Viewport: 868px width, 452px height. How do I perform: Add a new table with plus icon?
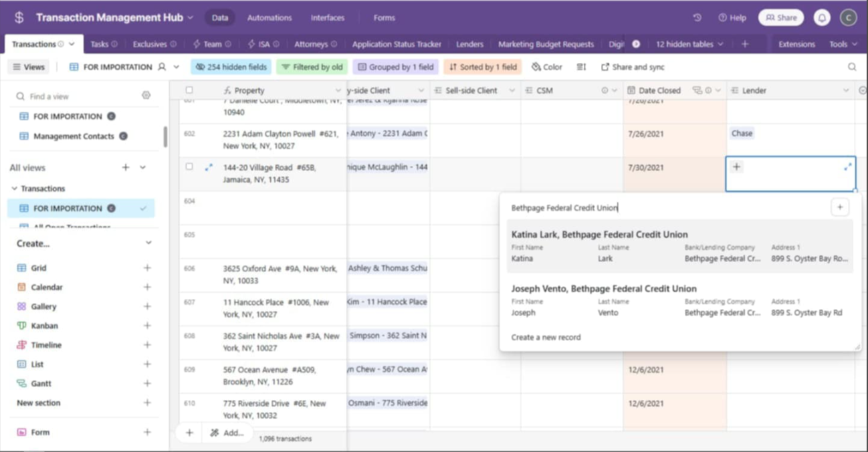(745, 44)
